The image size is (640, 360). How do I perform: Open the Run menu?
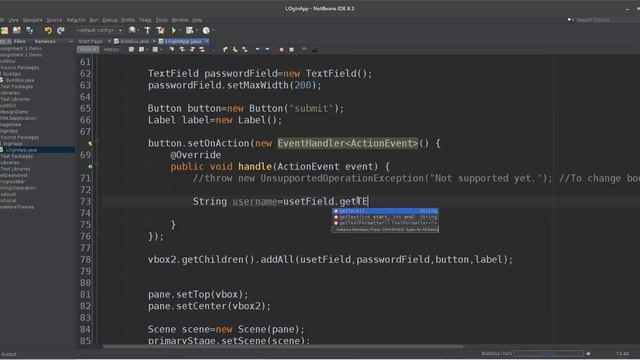point(94,20)
